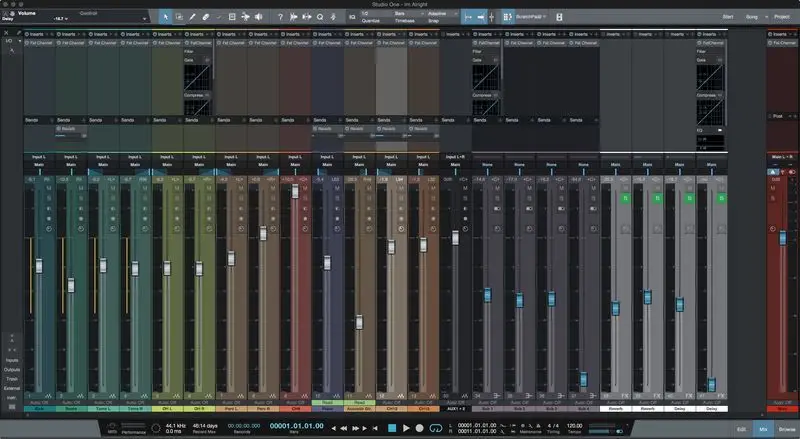
Task: Select the Range tool in the toolbar
Action: pos(179,17)
